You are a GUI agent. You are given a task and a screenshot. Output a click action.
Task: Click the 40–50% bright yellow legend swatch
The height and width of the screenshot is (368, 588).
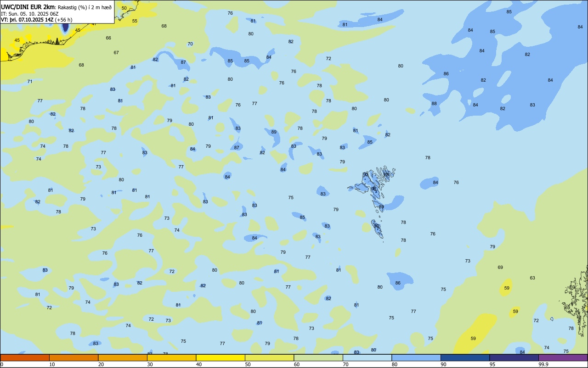point(220,357)
